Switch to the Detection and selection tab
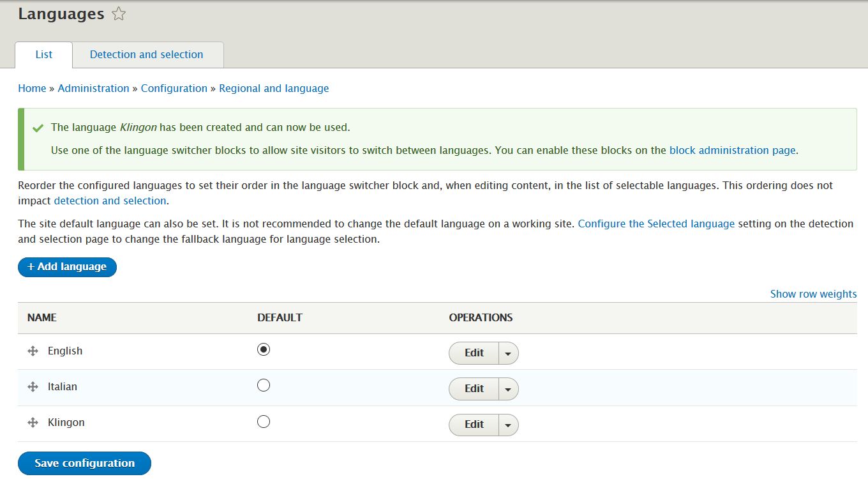Screen dimensions: 868x479 (x=147, y=55)
